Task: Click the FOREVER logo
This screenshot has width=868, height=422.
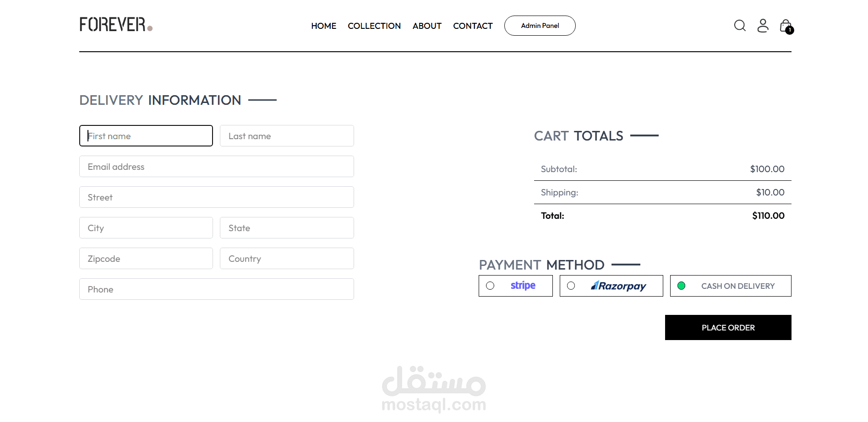Action: point(115,25)
